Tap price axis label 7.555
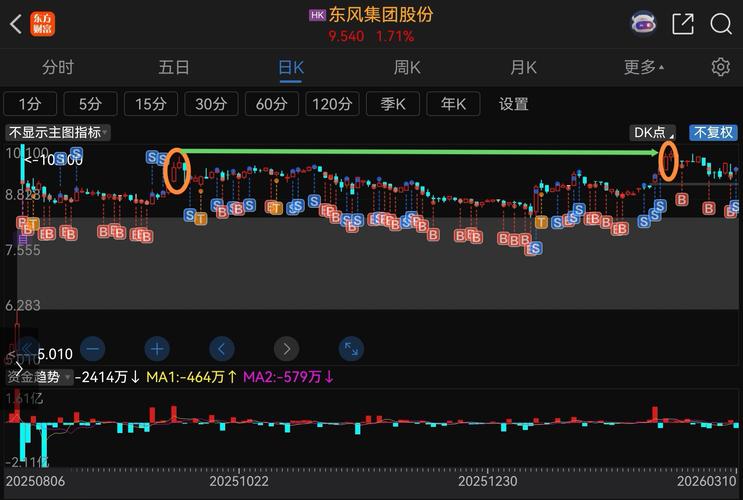 [x=23, y=250]
